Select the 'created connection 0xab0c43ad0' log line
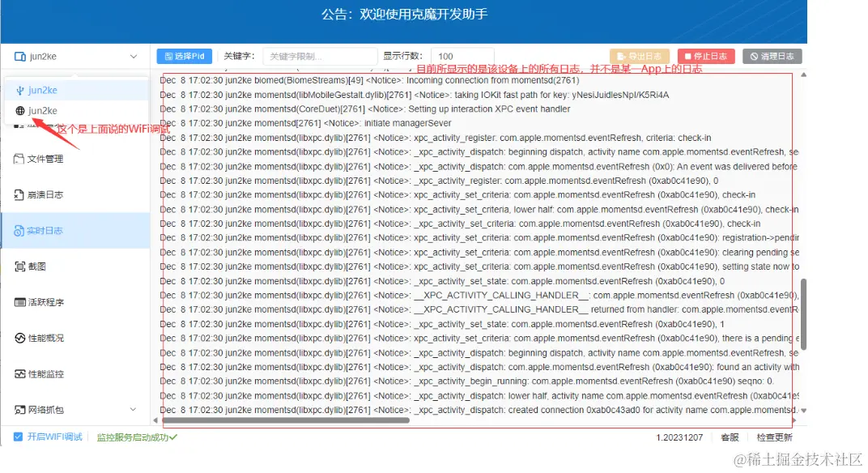 coord(479,410)
